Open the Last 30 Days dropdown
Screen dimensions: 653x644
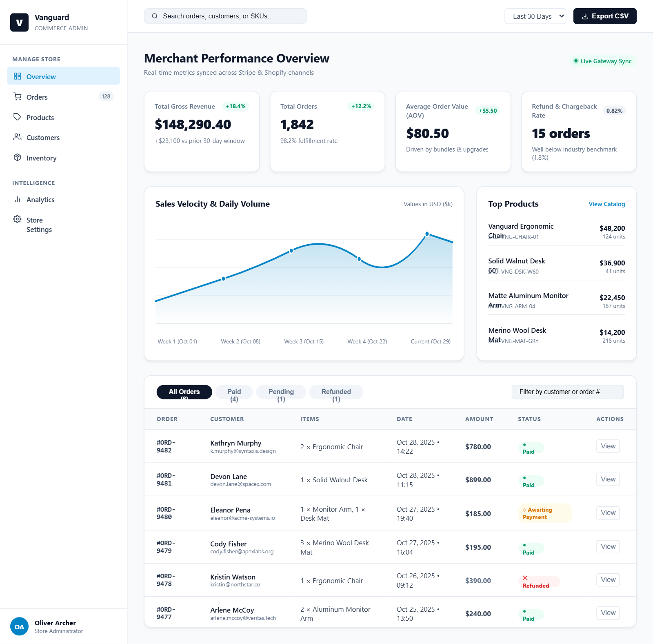coord(535,16)
